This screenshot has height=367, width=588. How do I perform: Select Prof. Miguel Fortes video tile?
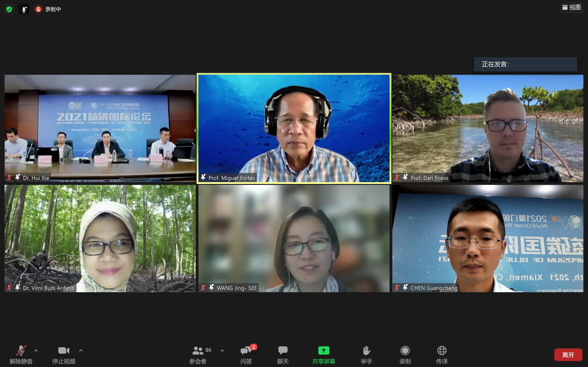(x=294, y=128)
